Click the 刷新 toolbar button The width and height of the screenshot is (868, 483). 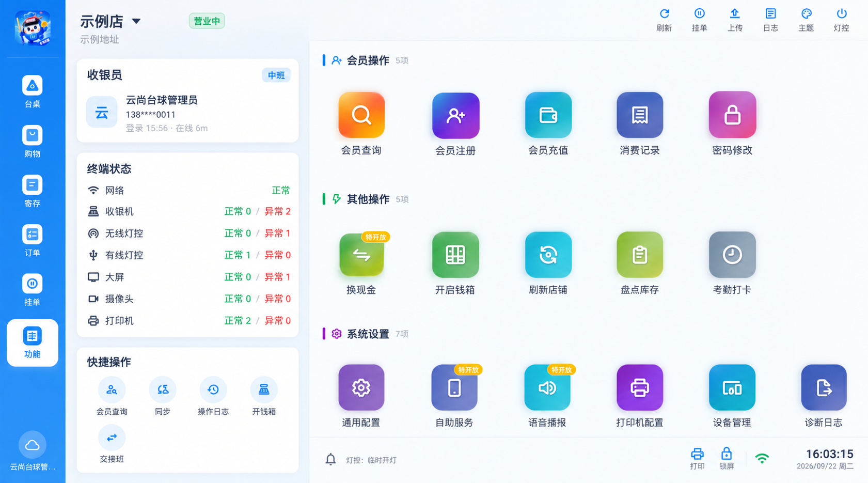click(664, 20)
